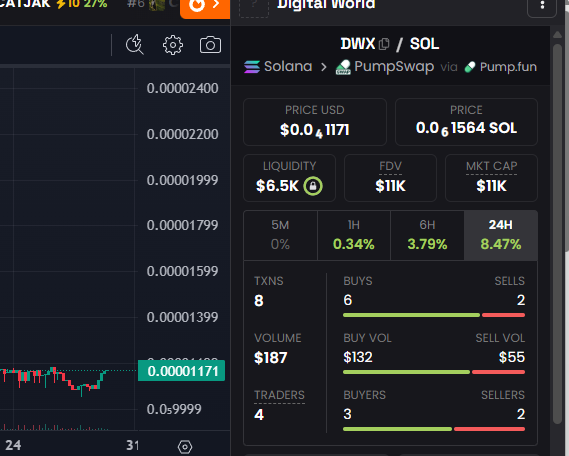
Task: Click the scroll up arrow of panel
Action: [557, 35]
